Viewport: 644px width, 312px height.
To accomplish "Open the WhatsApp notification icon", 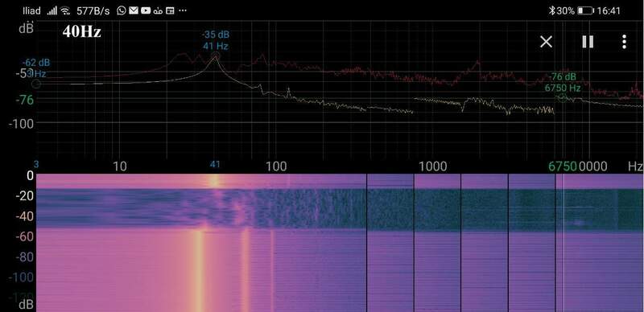I will coord(122,10).
